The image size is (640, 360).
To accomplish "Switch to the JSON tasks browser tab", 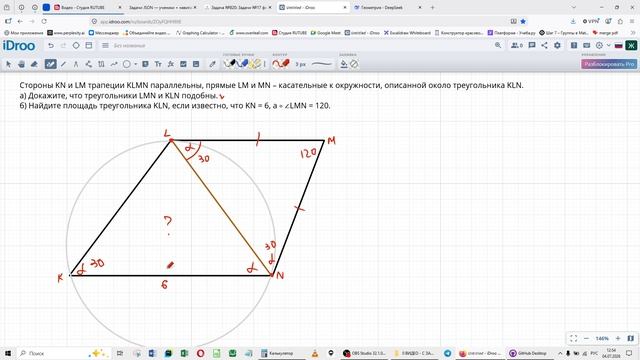I will [162, 7].
